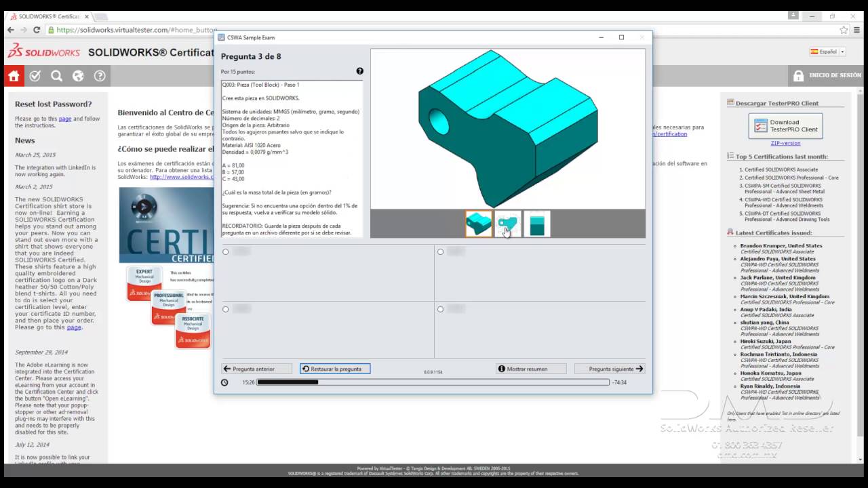Screen dimensions: 868x488
Task: Click 'Pregunta 3 de 8' heading
Action: (x=251, y=56)
